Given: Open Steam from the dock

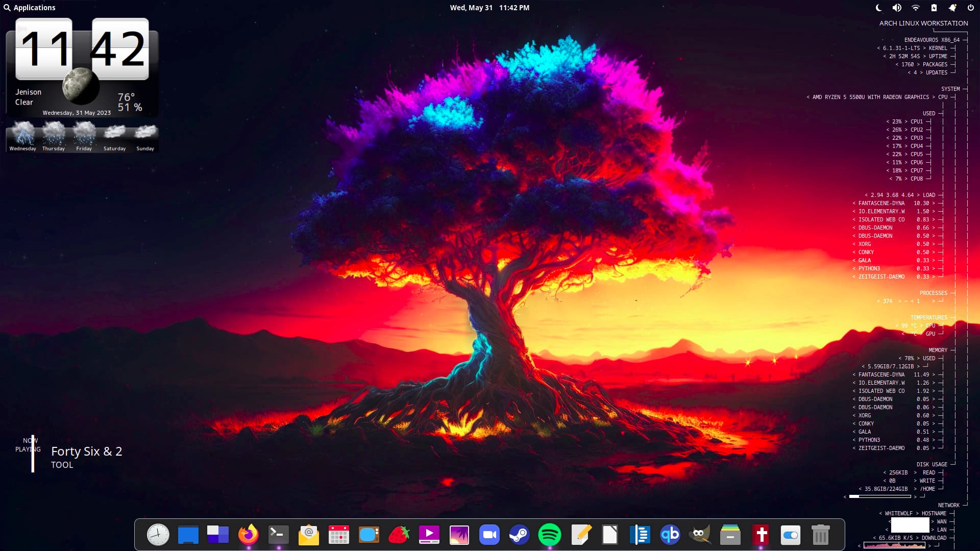Looking at the screenshot, I should (519, 535).
